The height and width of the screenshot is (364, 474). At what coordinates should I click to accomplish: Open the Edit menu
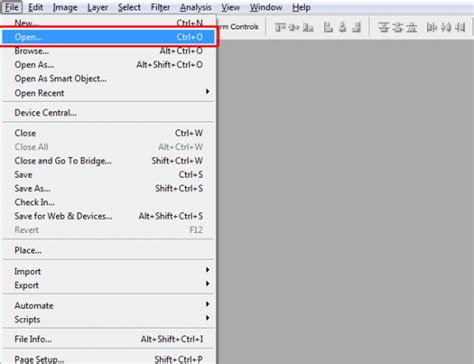(35, 7)
